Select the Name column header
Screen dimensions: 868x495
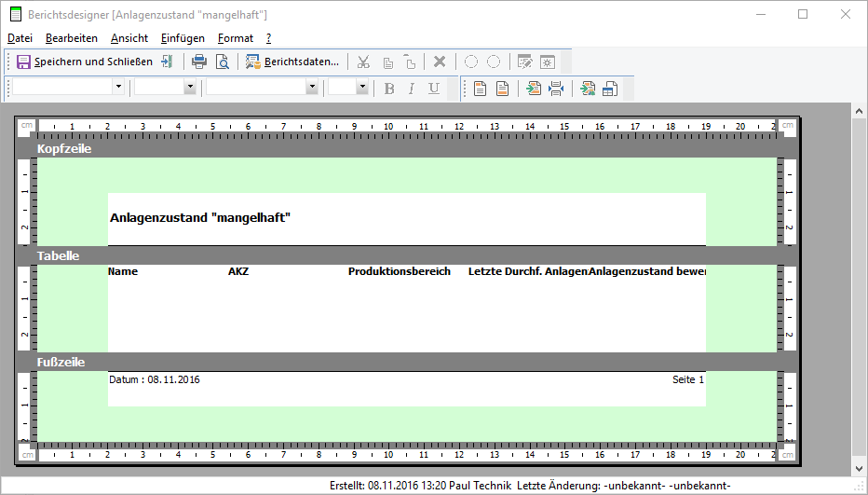click(x=123, y=271)
